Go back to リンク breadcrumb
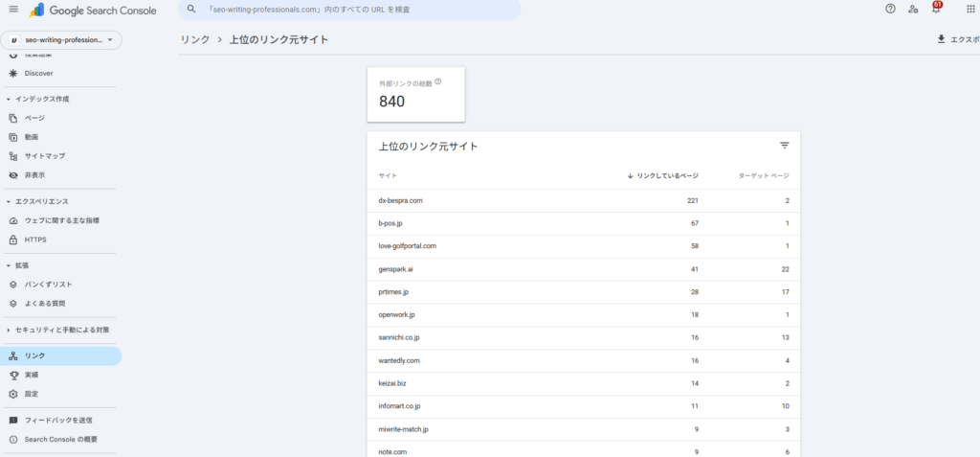The width and height of the screenshot is (980, 457). point(195,39)
